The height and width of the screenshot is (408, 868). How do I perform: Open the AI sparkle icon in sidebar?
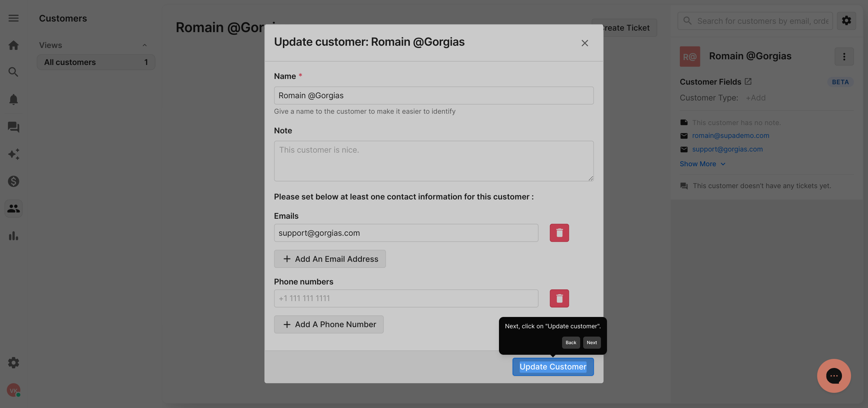pyautogui.click(x=14, y=154)
